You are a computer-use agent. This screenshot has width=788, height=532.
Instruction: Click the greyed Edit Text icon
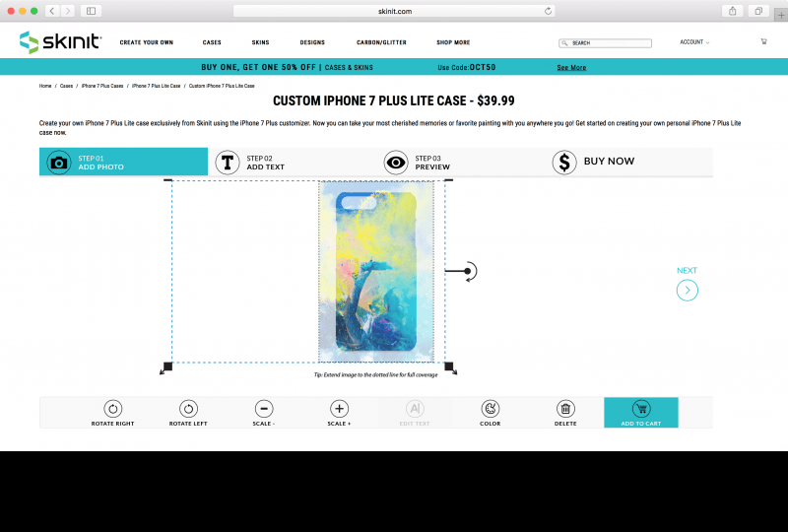(x=415, y=409)
